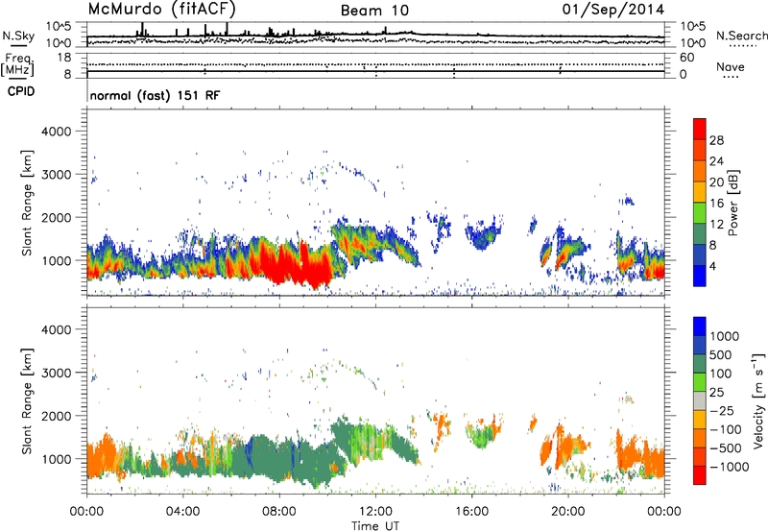Click the power panel 'Slant Range [km]' label
This screenshot has height=532, width=768.
point(27,203)
